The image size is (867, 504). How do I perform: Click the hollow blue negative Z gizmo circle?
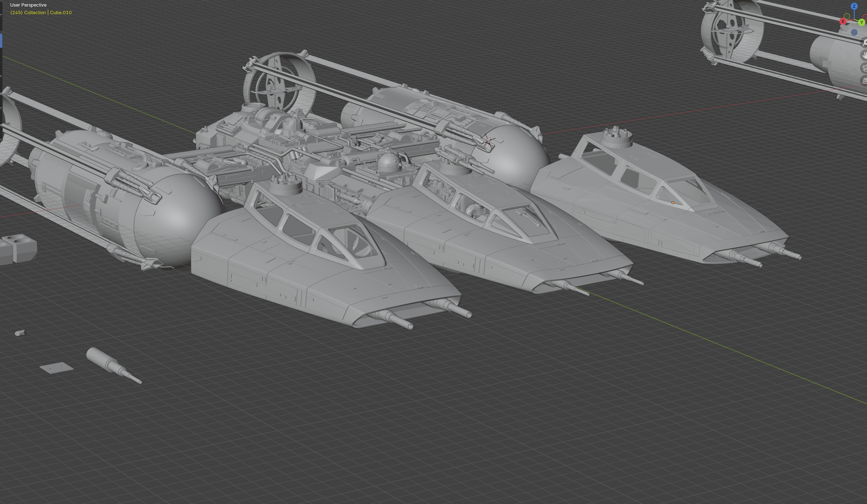(x=854, y=32)
